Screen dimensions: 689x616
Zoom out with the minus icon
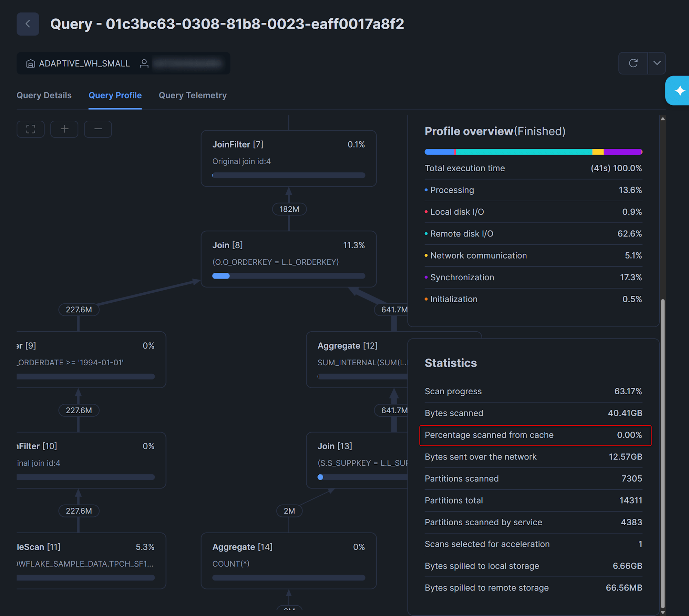(98, 129)
